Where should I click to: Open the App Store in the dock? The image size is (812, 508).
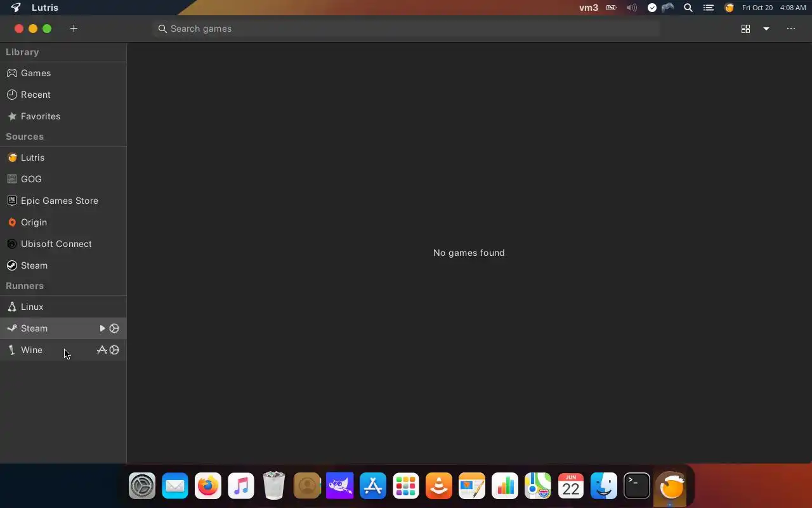(373, 487)
